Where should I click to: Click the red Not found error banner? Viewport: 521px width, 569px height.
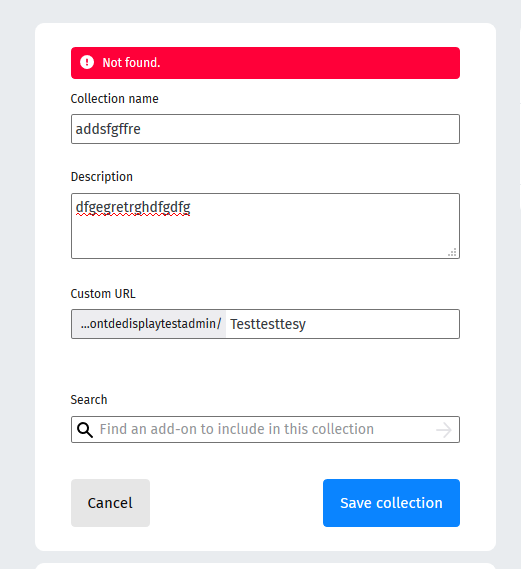tap(265, 63)
